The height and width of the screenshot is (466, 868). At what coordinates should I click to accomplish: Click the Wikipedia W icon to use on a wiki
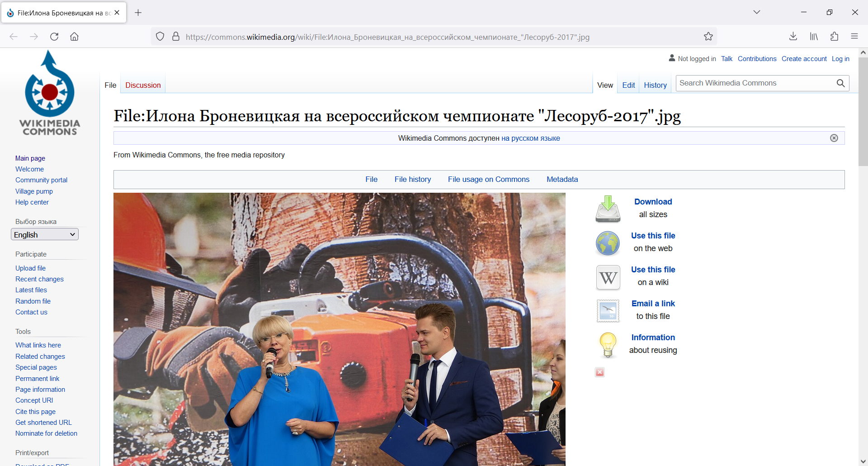coord(608,277)
